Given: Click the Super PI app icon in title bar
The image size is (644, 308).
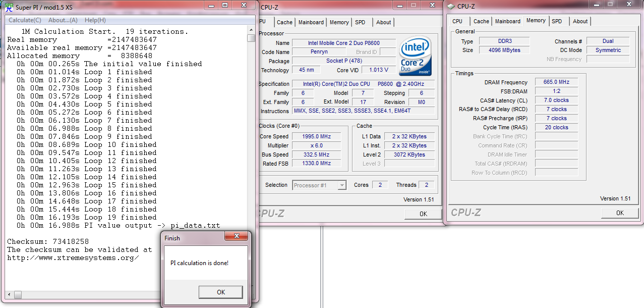Looking at the screenshot, I should [x=9, y=7].
